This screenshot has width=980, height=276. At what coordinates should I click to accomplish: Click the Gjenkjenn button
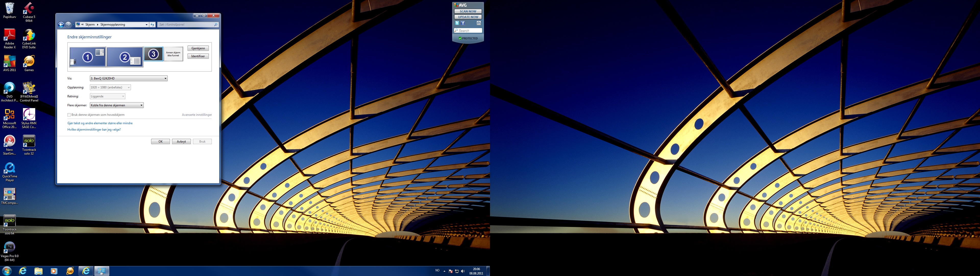point(198,48)
